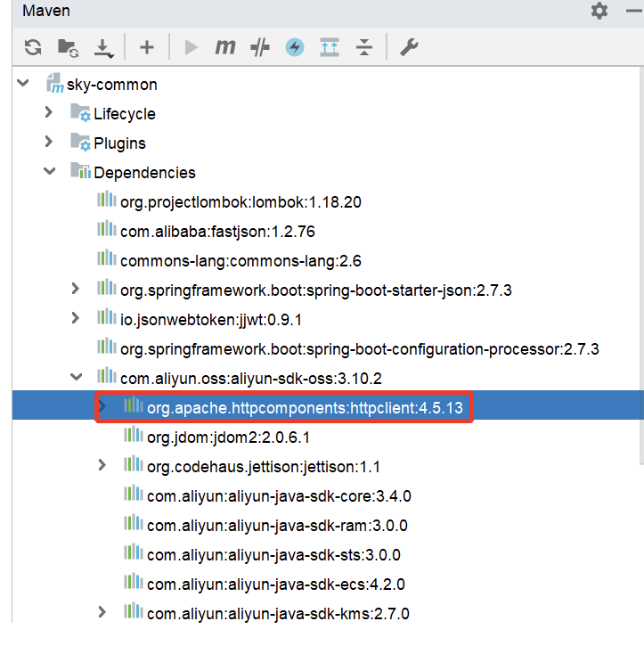The height and width of the screenshot is (646, 644).
Task: Click library icon beside lombok dependency
Action: point(107,200)
